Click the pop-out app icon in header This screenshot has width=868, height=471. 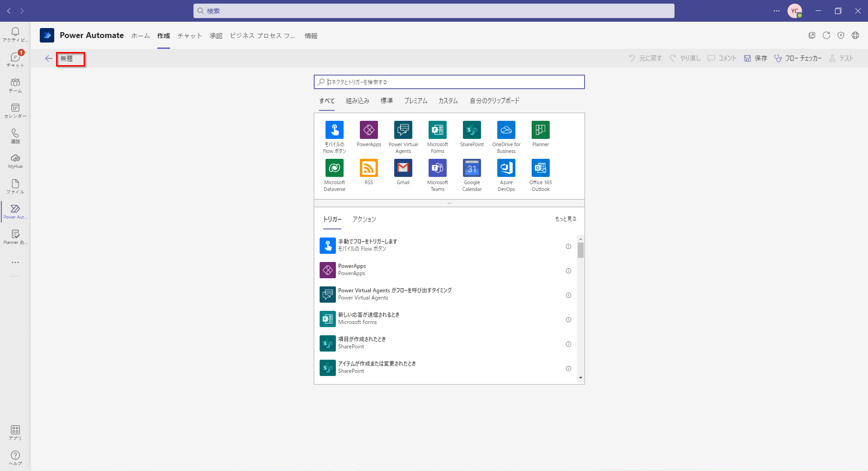[x=812, y=35]
